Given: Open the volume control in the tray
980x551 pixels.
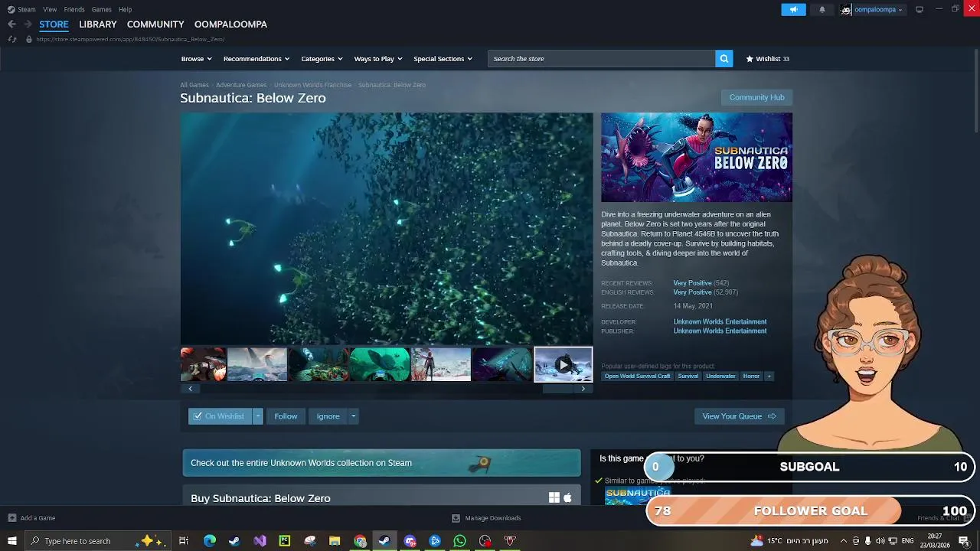Looking at the screenshot, I should [880, 541].
